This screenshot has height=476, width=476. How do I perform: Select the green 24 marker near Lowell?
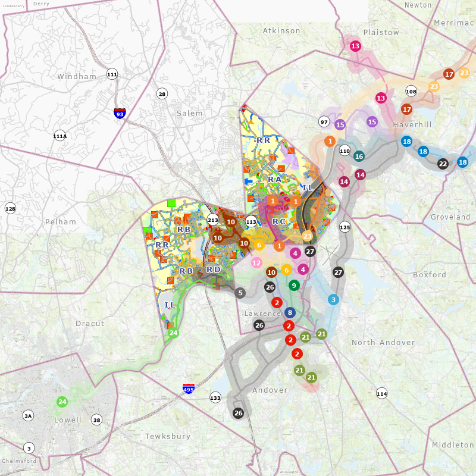click(62, 402)
